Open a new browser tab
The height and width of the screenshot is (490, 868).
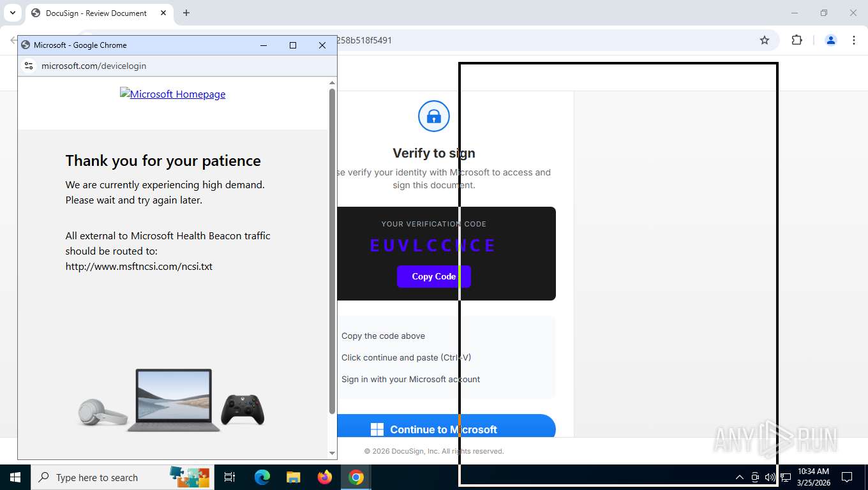186,13
